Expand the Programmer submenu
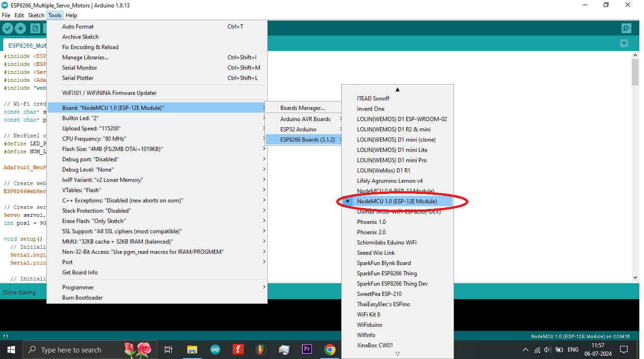The image size is (644, 359). [157, 287]
